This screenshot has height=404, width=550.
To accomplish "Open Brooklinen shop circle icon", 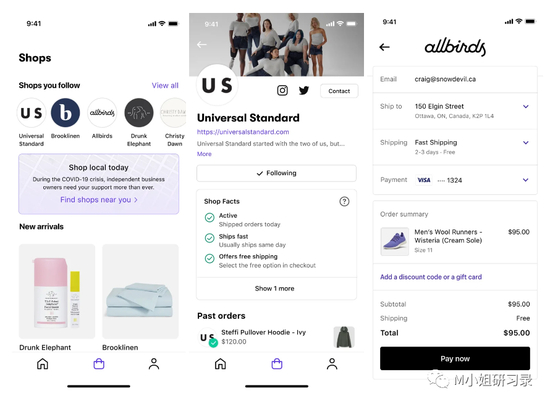I will pos(65,113).
